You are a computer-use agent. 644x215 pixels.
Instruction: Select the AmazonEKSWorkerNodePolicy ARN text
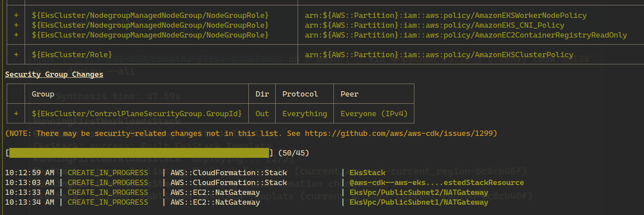(x=446, y=15)
